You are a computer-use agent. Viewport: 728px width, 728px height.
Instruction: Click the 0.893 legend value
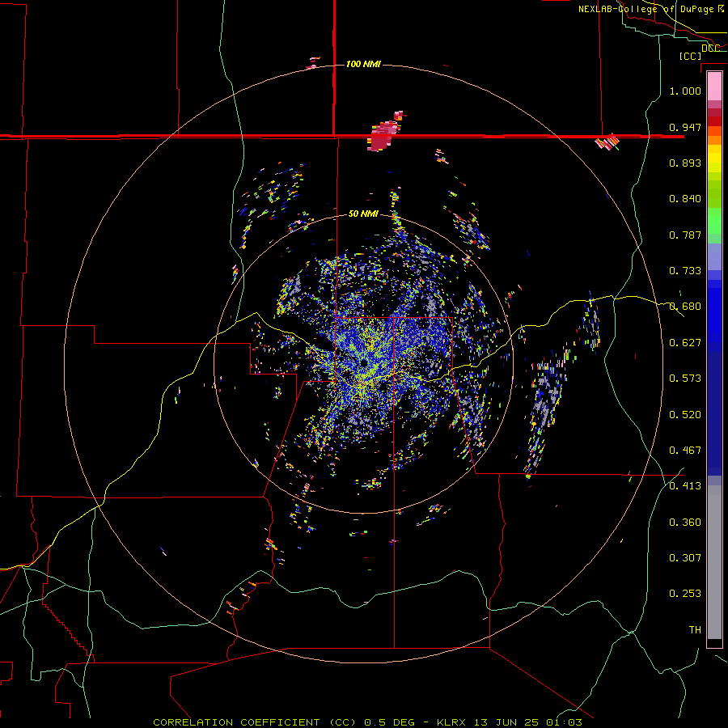[685, 163]
